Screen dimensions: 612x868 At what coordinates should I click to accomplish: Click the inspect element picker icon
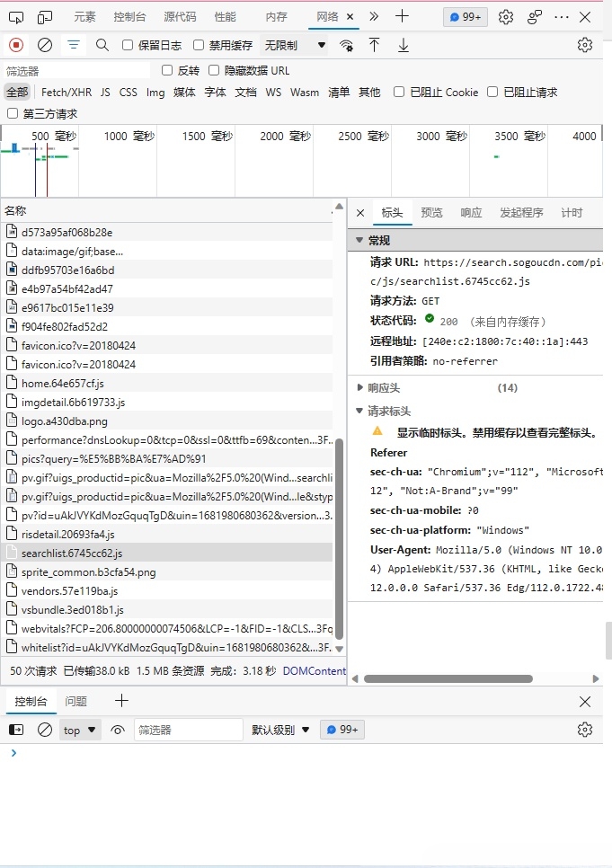click(x=17, y=17)
